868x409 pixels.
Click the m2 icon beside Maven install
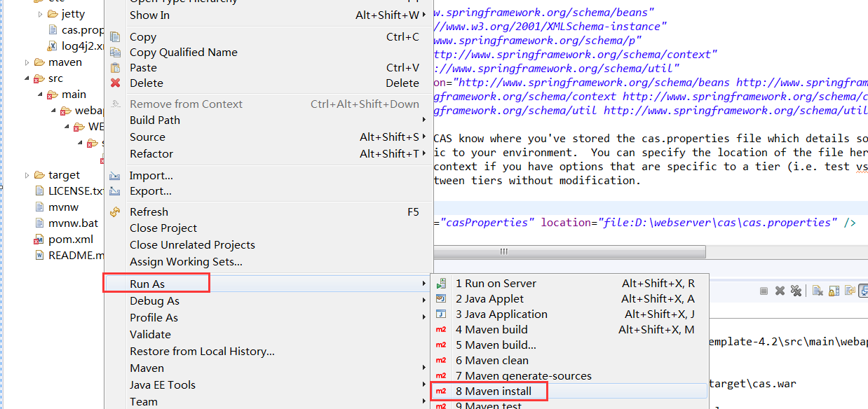coord(441,391)
